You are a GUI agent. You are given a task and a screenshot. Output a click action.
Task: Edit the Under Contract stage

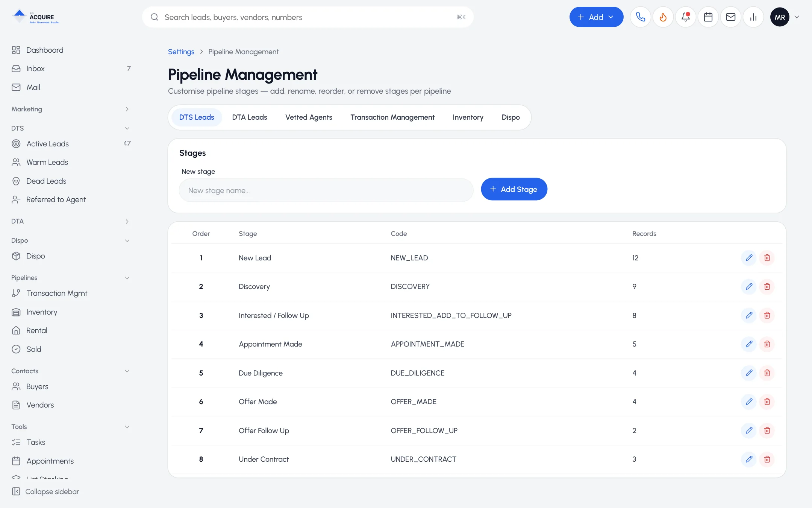[x=749, y=459]
